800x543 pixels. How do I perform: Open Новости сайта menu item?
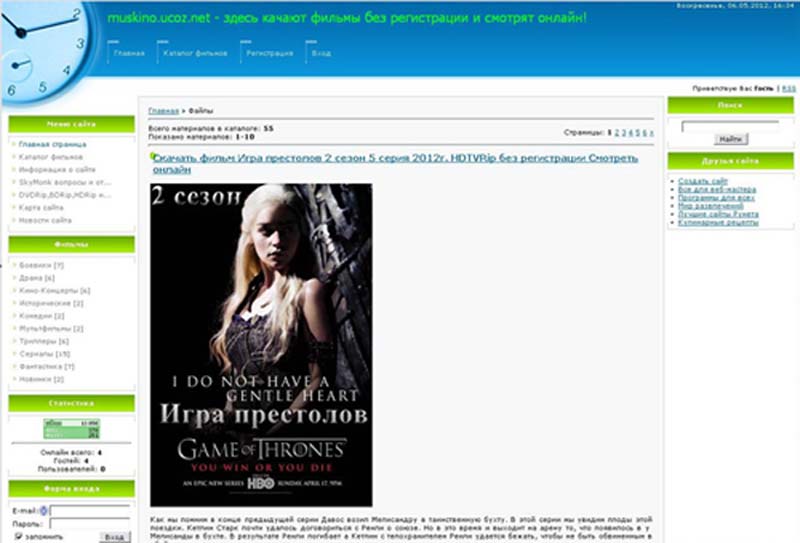[45, 220]
